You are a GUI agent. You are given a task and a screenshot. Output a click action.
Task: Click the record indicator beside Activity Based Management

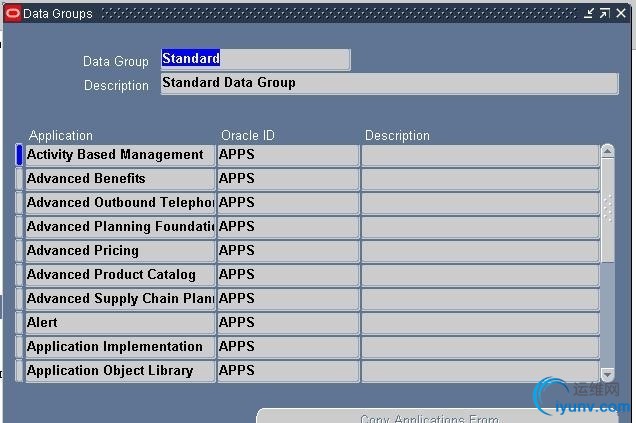[19, 155]
